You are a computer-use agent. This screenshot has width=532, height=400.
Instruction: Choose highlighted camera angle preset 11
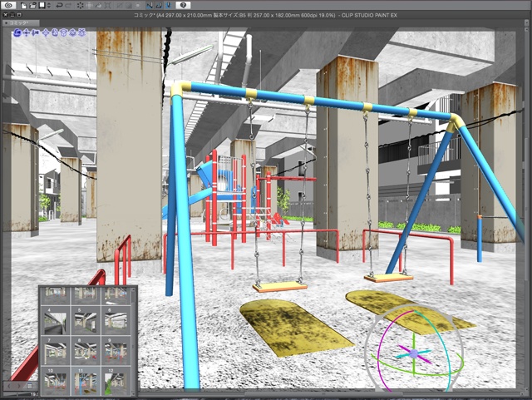click(86, 382)
